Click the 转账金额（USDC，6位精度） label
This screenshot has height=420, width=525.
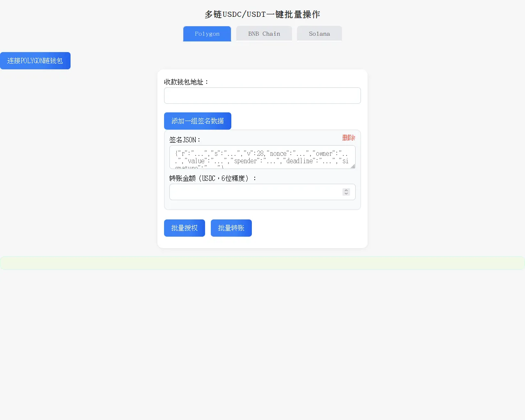[x=213, y=178]
